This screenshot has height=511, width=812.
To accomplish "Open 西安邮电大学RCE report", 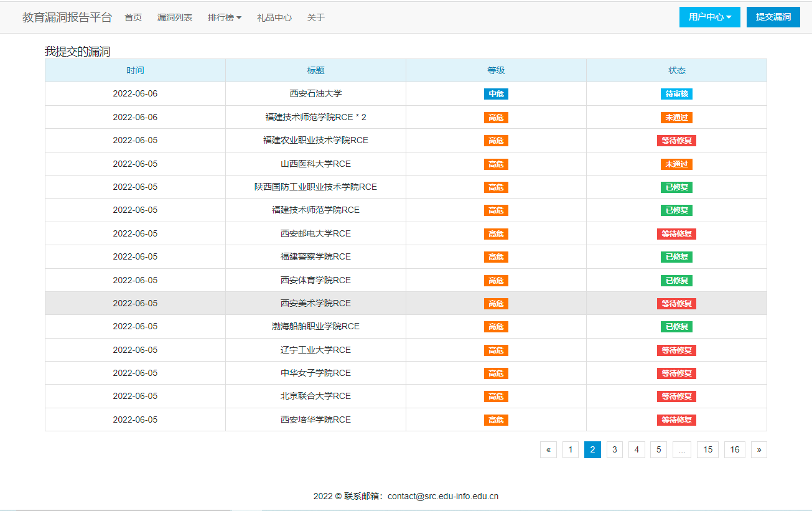I will coord(315,233).
